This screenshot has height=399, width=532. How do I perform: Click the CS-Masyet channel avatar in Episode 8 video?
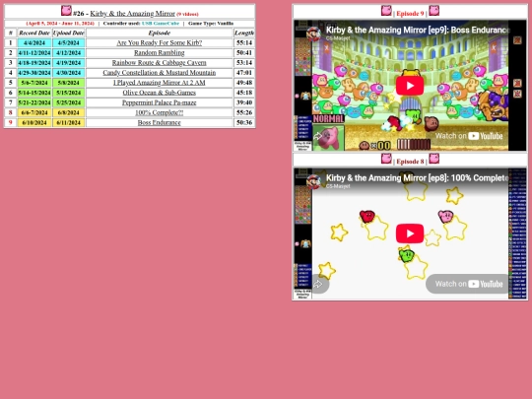coord(313,181)
